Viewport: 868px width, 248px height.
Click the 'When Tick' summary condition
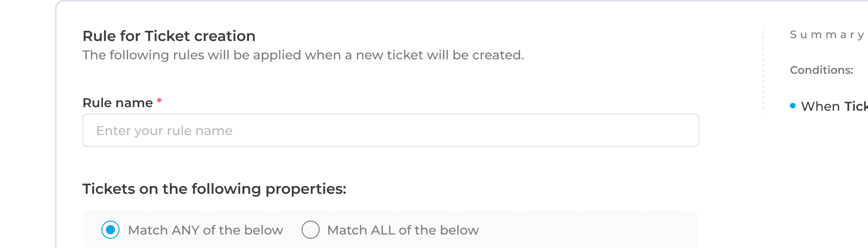834,107
